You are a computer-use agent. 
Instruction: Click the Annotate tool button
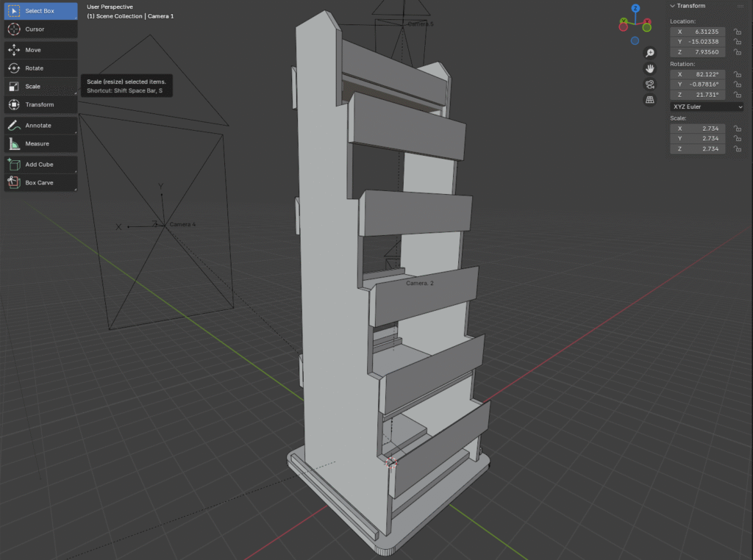point(40,126)
